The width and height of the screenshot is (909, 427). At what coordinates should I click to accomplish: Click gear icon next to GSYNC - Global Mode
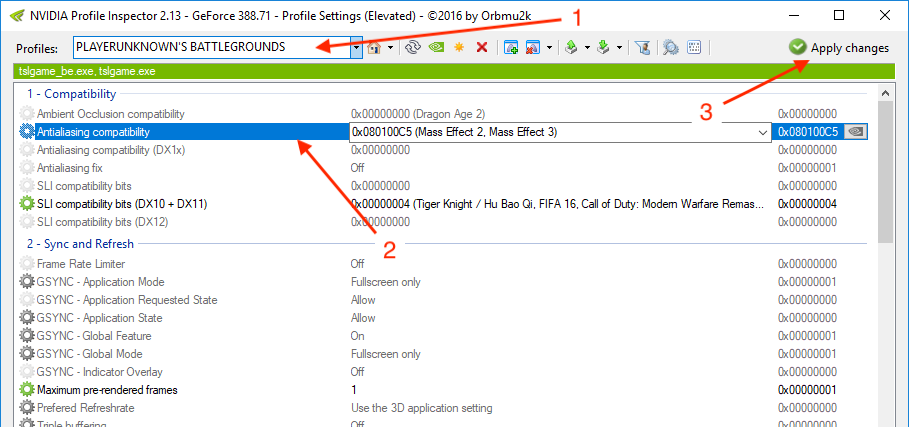[x=27, y=354]
